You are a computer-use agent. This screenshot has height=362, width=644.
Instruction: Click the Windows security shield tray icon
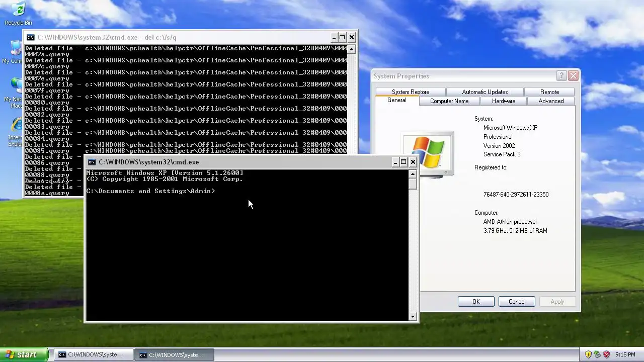[588, 354]
